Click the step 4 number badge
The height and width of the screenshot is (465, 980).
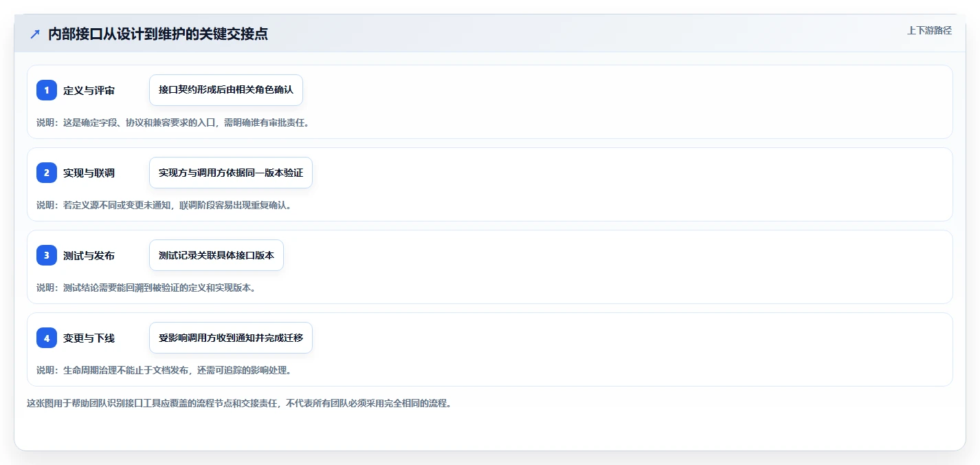coord(47,338)
